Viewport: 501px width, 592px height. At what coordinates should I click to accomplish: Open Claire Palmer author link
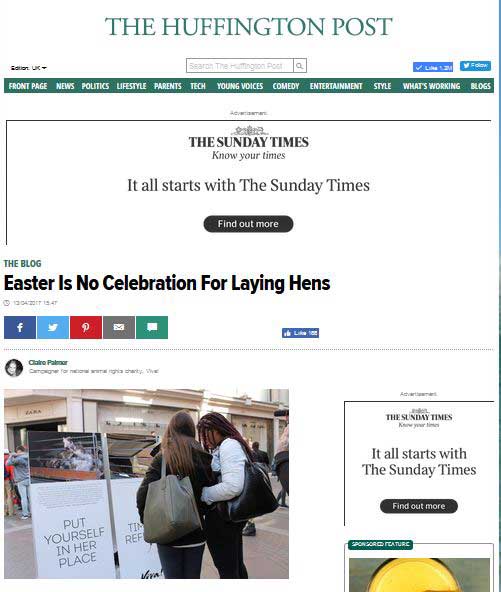pos(48,362)
